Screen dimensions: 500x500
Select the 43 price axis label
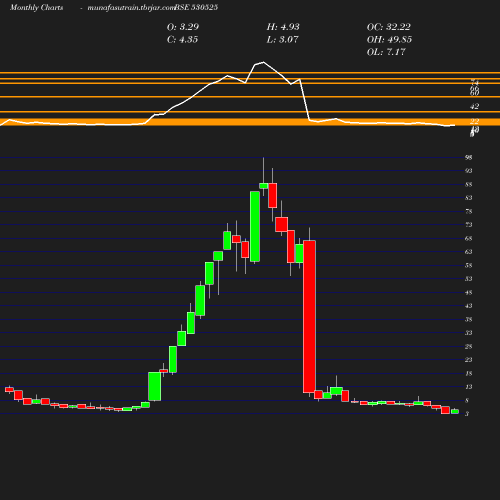click(469, 306)
